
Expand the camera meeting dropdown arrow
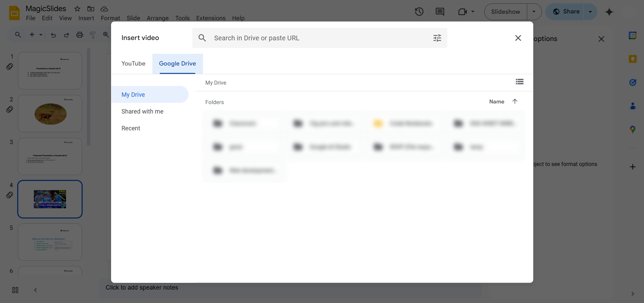click(x=473, y=12)
